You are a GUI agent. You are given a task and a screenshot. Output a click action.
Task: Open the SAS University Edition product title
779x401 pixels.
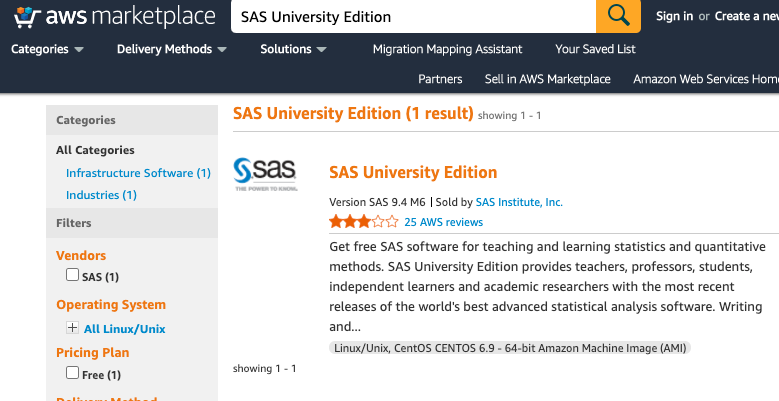click(x=413, y=172)
